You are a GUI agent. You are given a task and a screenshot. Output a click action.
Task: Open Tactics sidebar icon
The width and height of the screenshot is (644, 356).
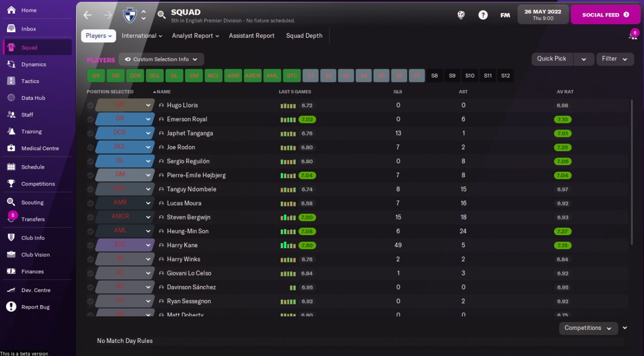(11, 81)
